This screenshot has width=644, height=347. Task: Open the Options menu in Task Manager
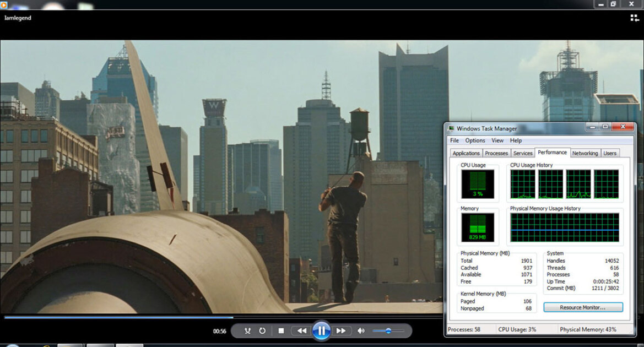tap(475, 140)
